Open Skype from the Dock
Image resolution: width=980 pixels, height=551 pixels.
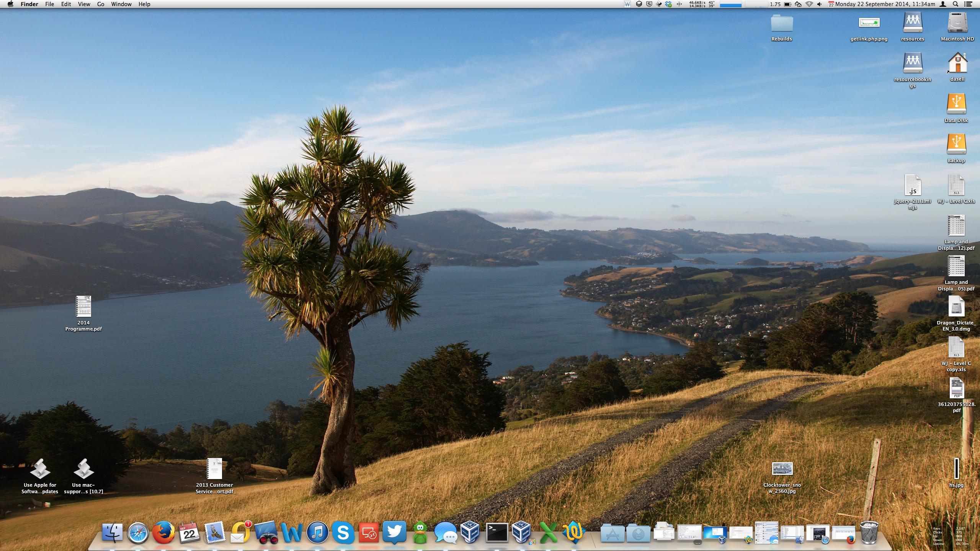click(343, 533)
